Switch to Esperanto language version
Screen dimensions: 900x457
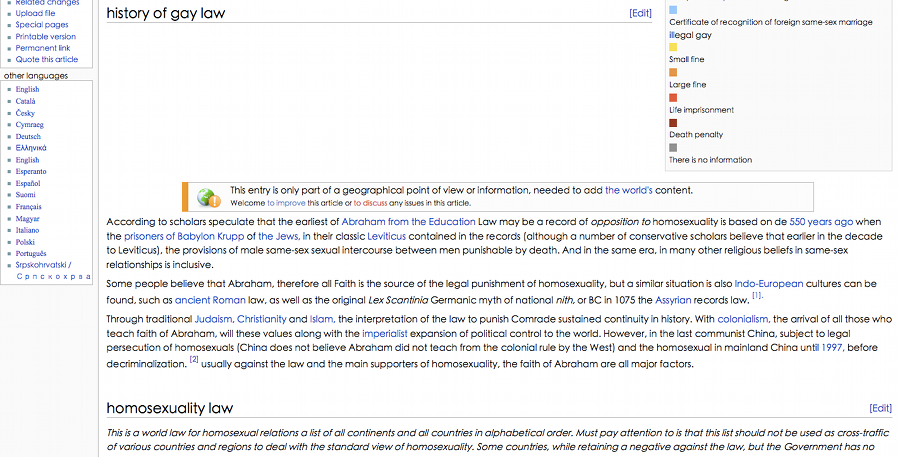click(31, 172)
